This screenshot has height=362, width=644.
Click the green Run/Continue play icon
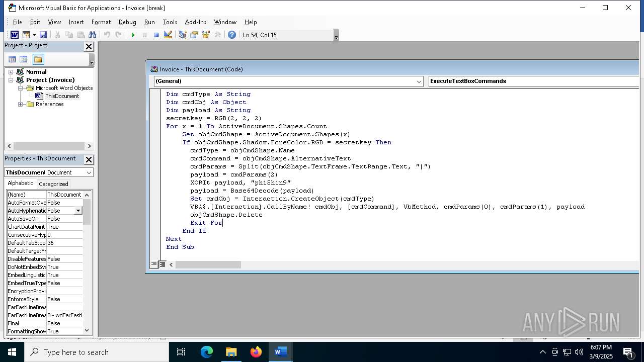point(133,35)
